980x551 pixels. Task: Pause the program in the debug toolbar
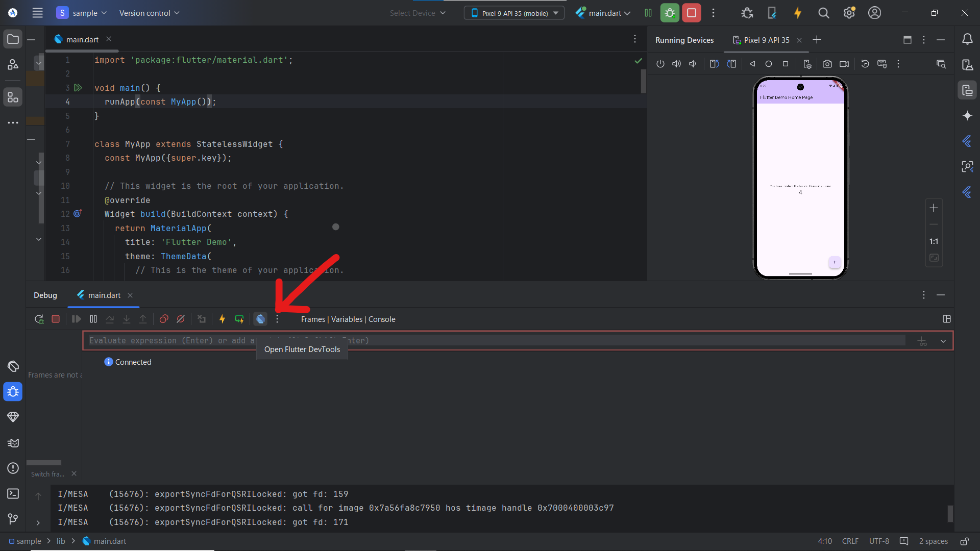(93, 319)
